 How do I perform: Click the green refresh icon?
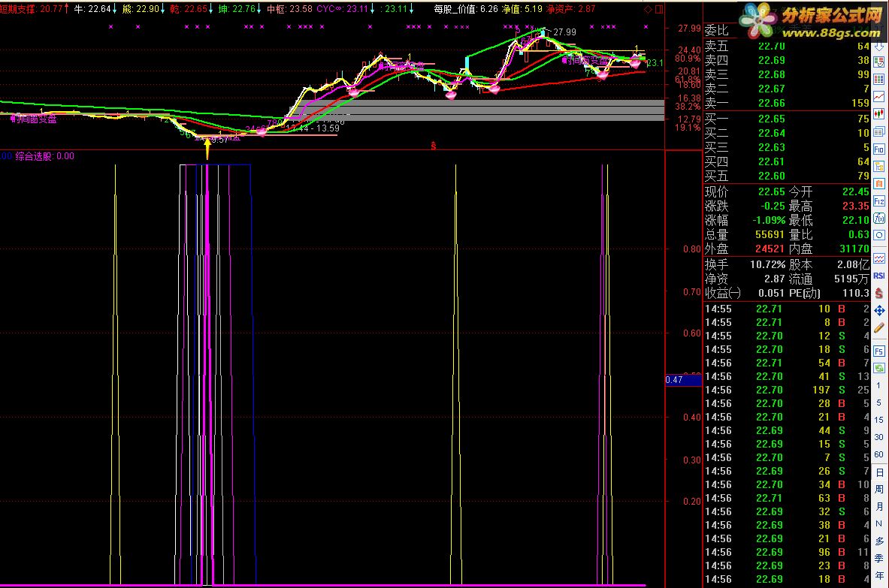pos(878,368)
